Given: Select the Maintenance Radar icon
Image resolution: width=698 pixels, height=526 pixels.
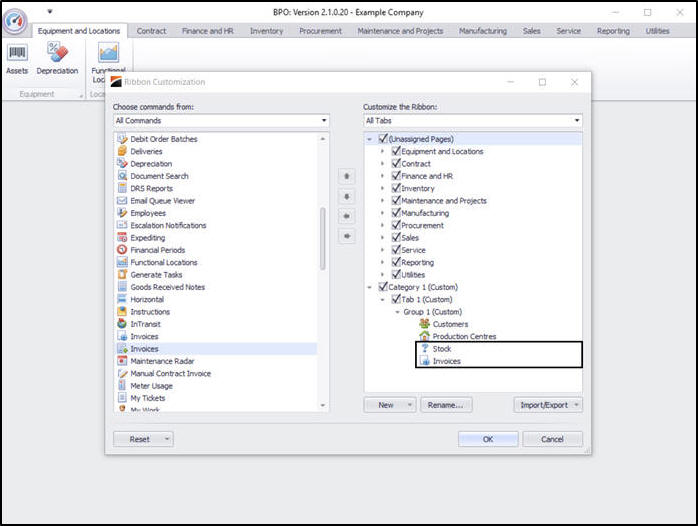Looking at the screenshot, I should point(122,361).
